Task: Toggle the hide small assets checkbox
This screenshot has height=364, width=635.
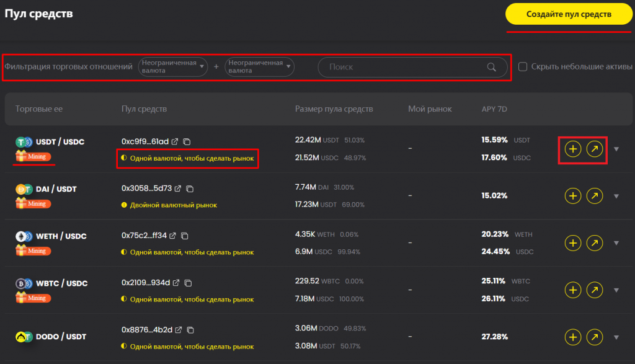Action: point(523,67)
